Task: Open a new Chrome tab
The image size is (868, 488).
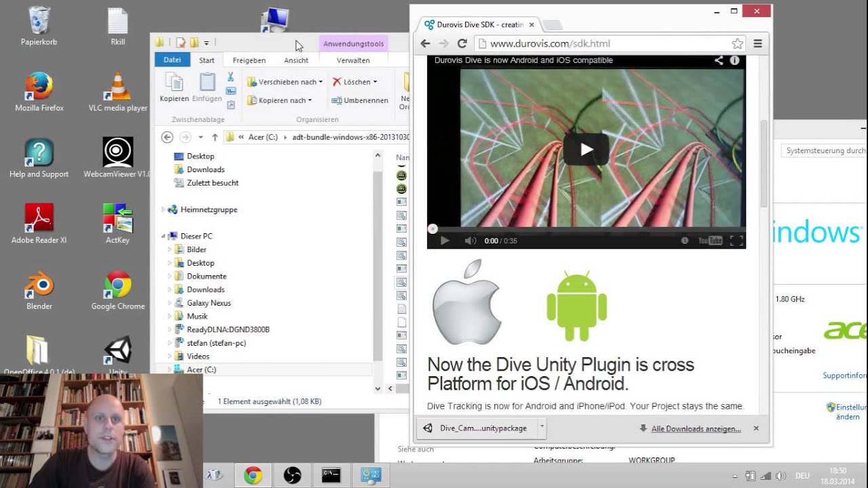Action: (x=553, y=25)
